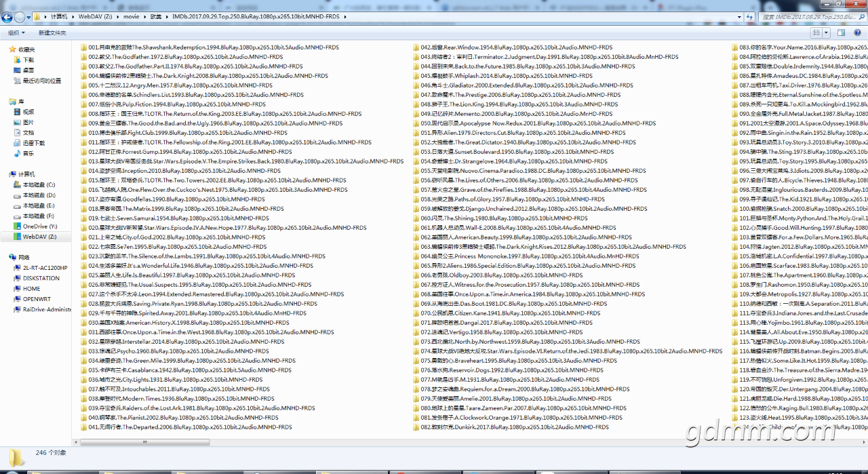
Task: Click the refresh button beside address bar
Action: tap(750, 17)
